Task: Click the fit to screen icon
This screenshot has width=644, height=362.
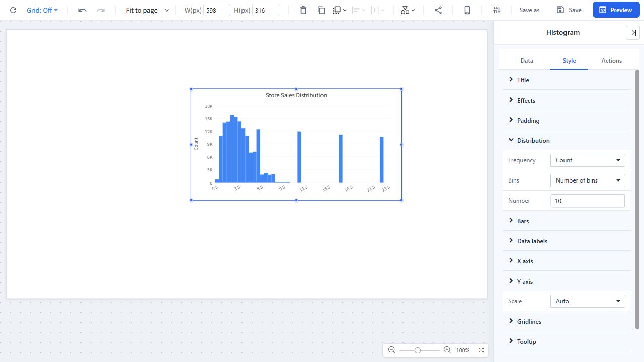Action: (481, 350)
